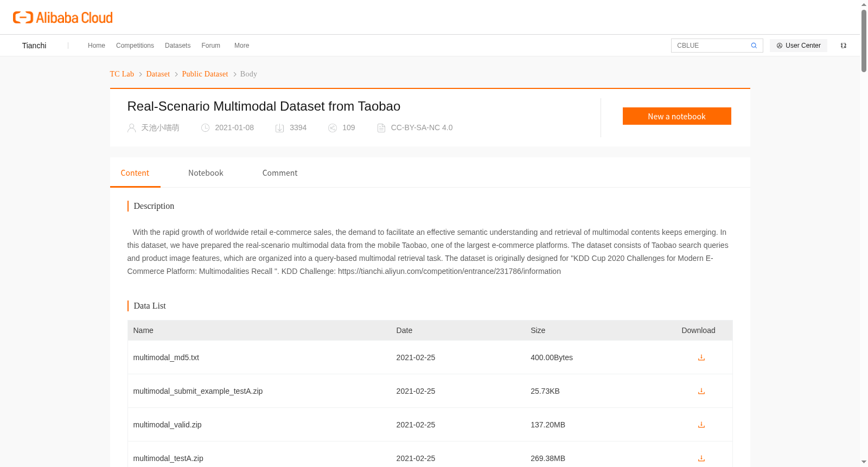The height and width of the screenshot is (467, 868).
Task: Click the Date column header
Action: [x=404, y=330]
